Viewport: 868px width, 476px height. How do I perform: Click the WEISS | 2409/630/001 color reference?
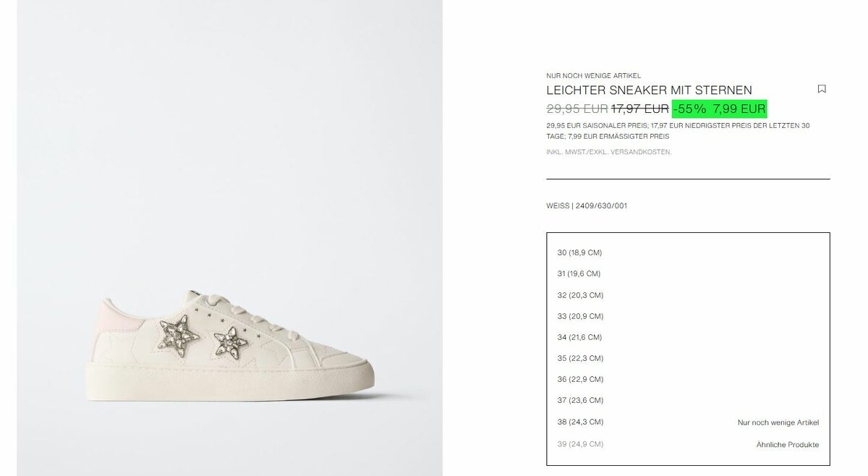(x=587, y=205)
